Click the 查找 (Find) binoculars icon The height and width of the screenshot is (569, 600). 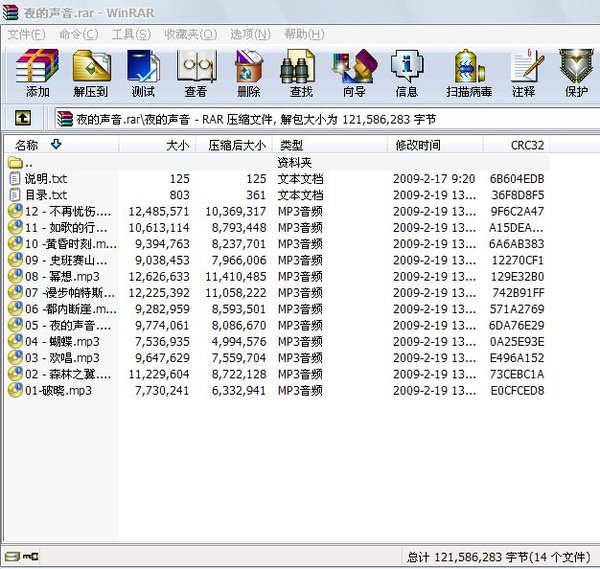[298, 66]
